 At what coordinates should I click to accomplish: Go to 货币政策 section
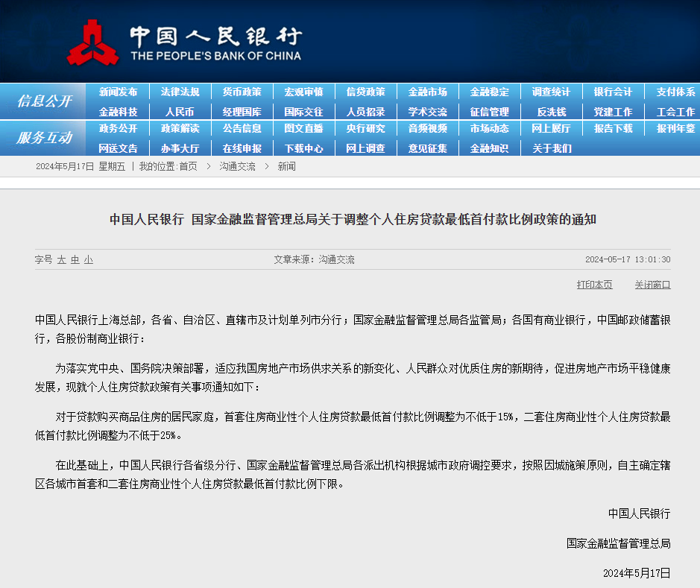[x=242, y=92]
